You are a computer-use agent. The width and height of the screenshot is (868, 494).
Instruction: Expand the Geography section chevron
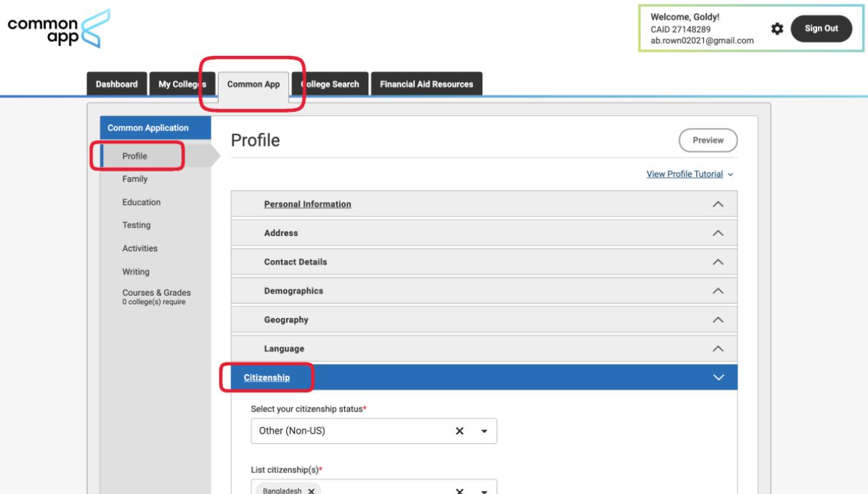718,320
